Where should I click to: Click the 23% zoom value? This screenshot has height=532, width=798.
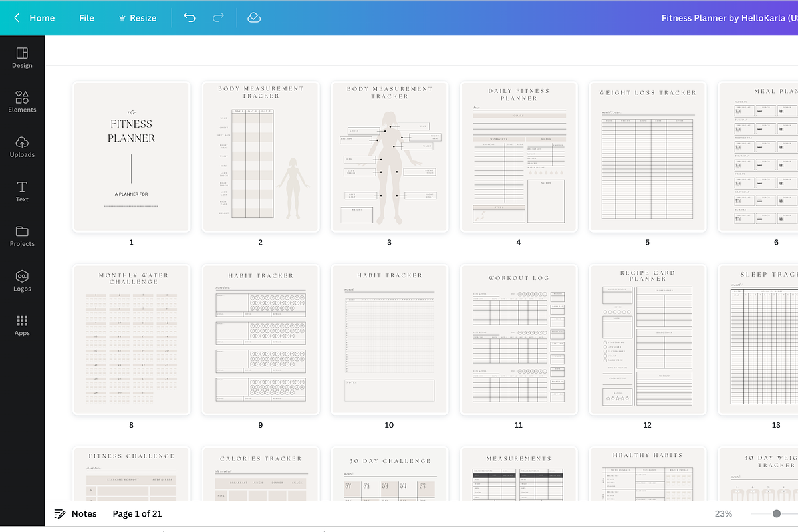click(724, 513)
